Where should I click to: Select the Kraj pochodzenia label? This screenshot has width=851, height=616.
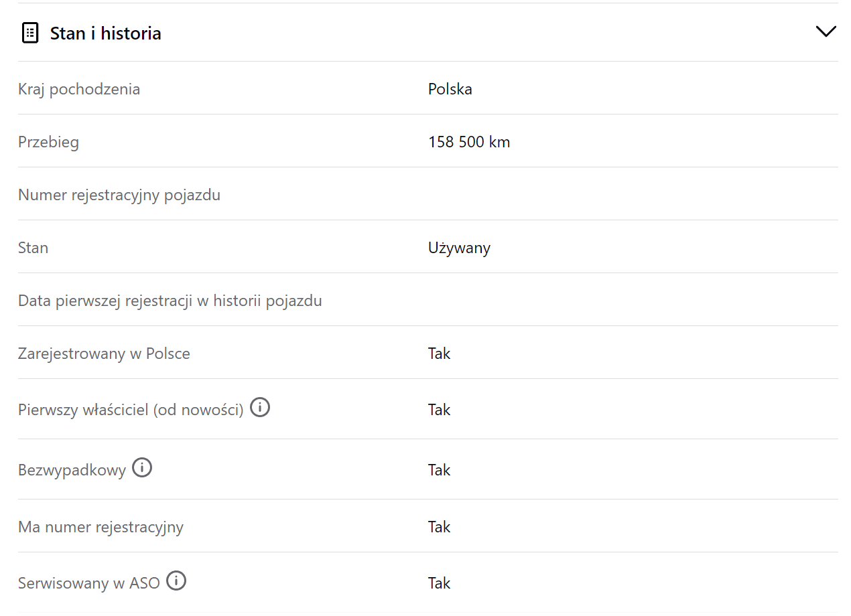[79, 89]
